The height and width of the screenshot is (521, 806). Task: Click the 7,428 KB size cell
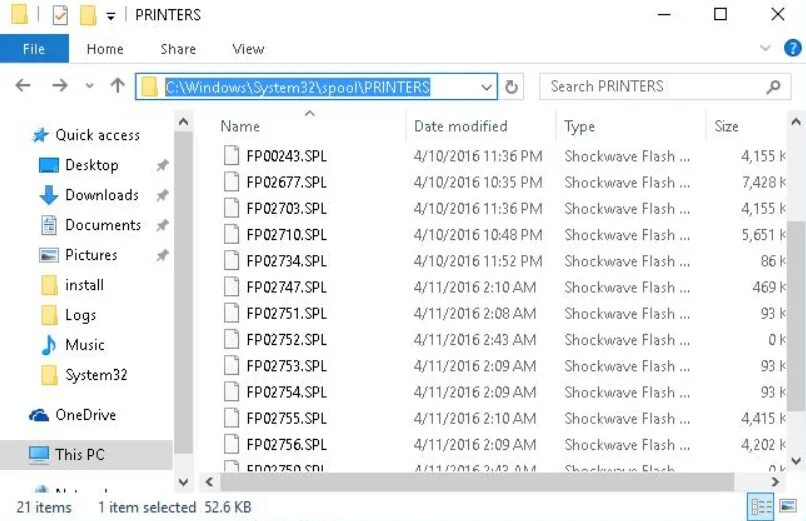763,182
